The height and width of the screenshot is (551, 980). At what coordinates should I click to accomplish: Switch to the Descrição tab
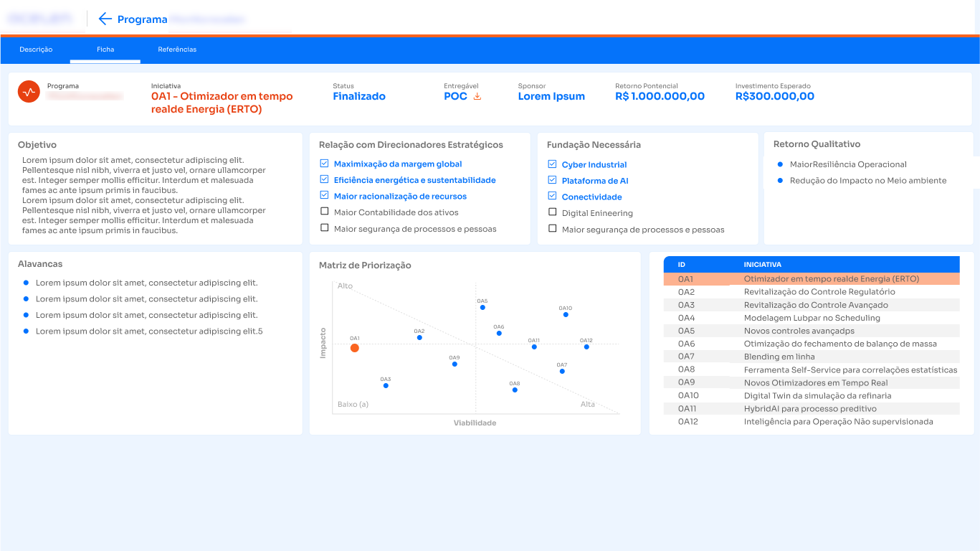click(35, 50)
